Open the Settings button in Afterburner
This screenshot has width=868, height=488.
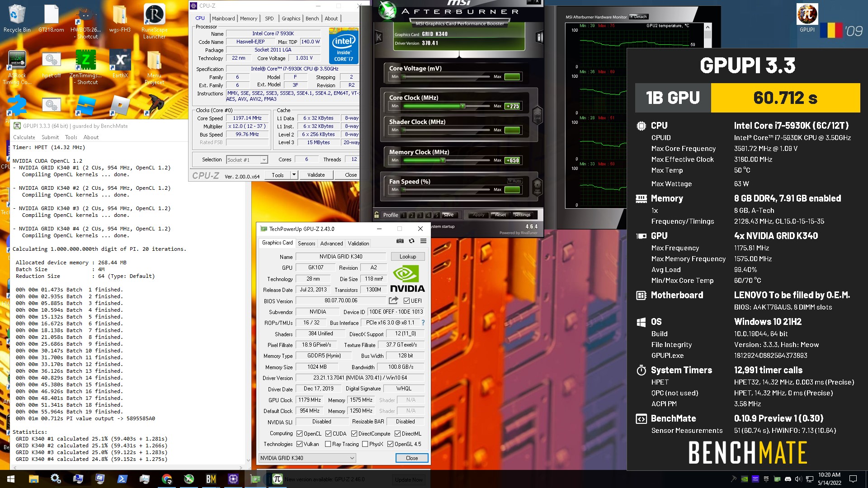point(522,215)
